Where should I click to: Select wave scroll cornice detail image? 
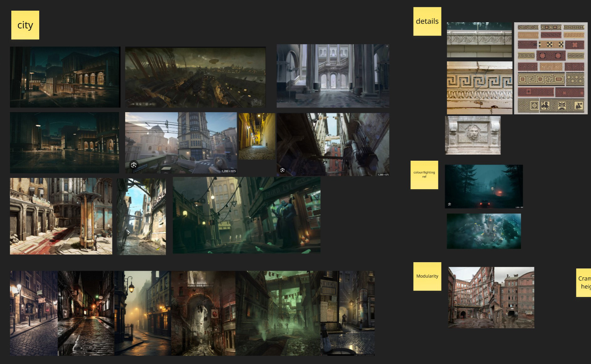point(479,40)
